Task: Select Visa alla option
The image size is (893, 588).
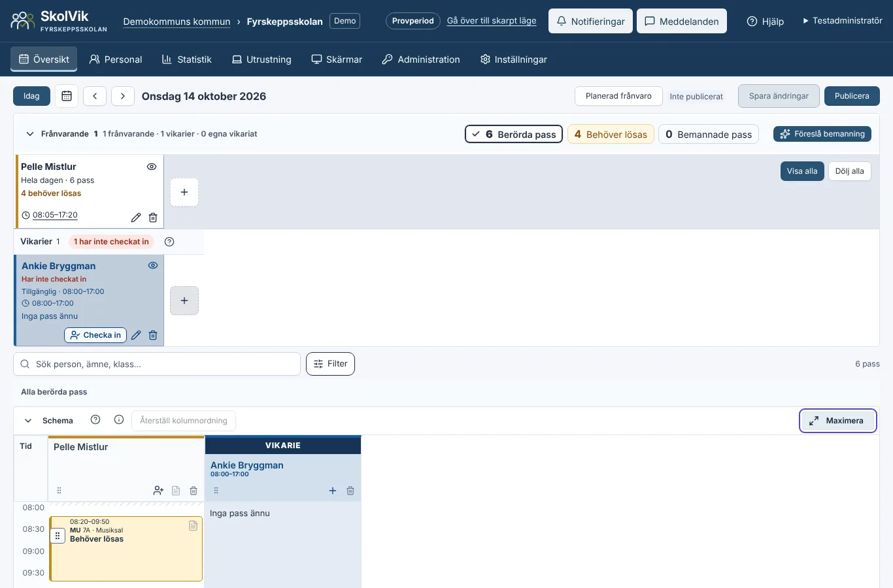Action: click(802, 171)
